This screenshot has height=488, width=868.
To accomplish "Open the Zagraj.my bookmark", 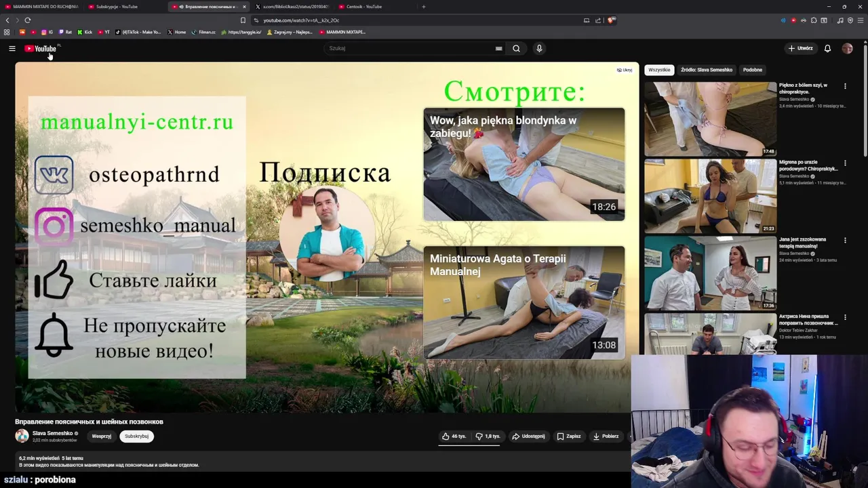I will (290, 32).
